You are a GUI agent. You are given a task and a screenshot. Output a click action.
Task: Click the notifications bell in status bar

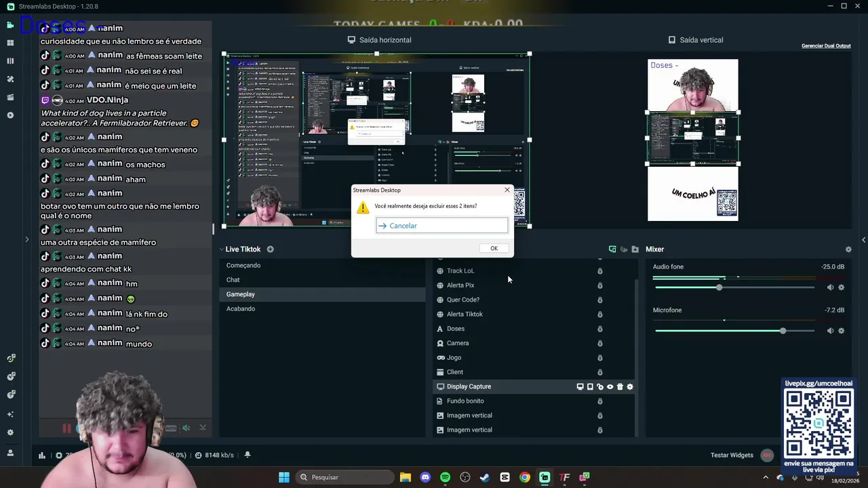pyautogui.click(x=248, y=455)
